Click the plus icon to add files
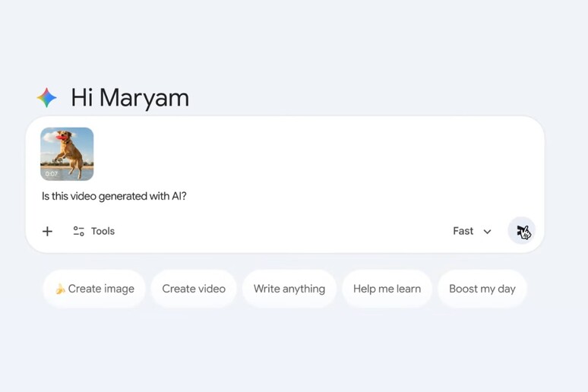The height and width of the screenshot is (392, 588). pos(47,231)
